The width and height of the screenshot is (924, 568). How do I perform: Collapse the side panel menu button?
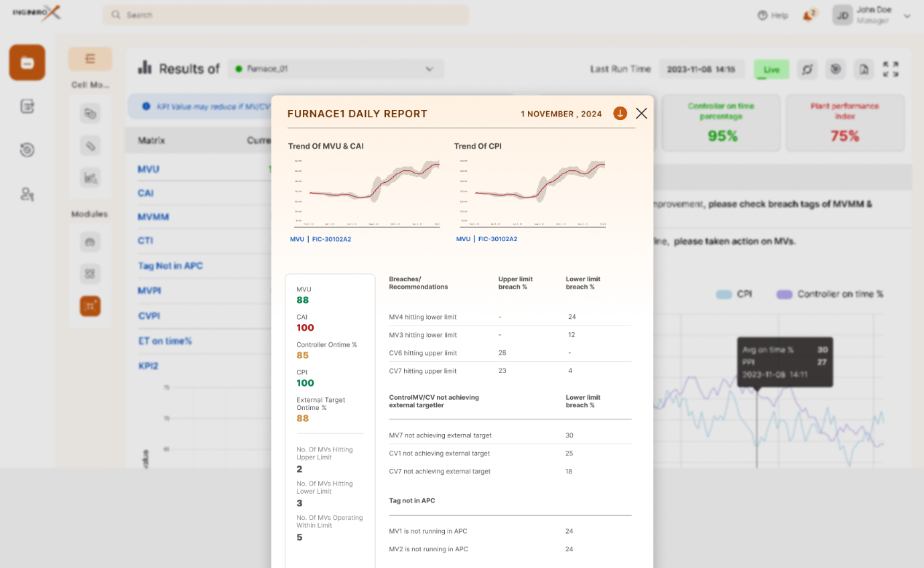(x=90, y=59)
